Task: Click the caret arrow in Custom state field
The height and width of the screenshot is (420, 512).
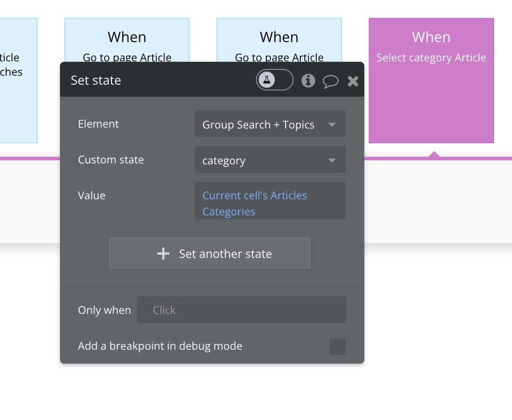Action: 332,160
